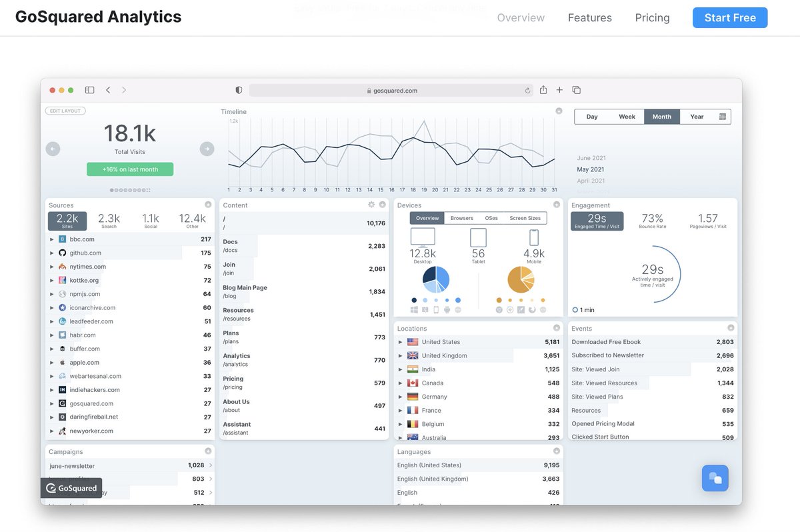The image size is (800, 532).
Task: Click the Android OS legend icon
Action: [x=447, y=310]
